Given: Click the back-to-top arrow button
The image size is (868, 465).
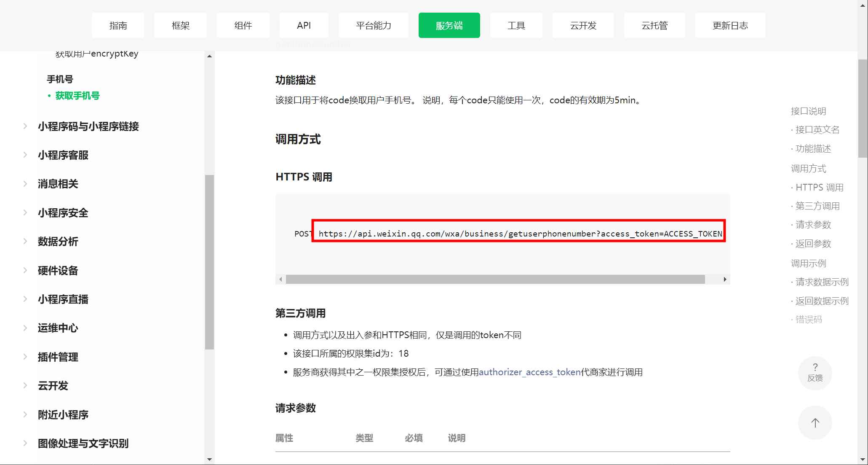Looking at the screenshot, I should [815, 422].
